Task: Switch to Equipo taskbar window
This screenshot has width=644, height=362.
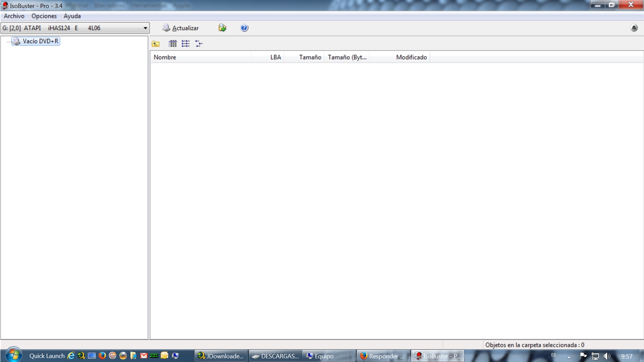Action: point(329,356)
